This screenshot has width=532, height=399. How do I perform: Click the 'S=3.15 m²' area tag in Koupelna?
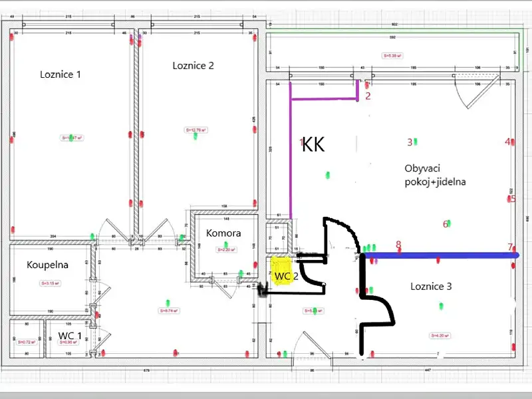coord(51,283)
